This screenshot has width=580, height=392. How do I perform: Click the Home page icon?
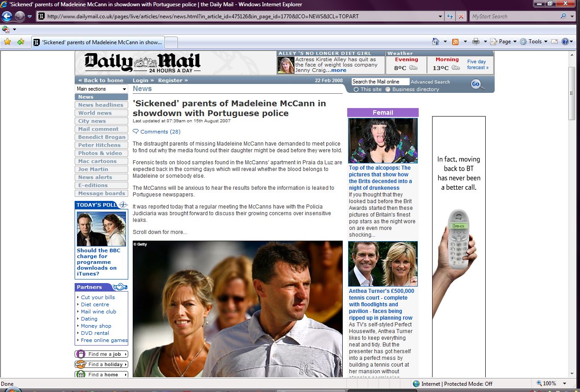click(x=436, y=42)
